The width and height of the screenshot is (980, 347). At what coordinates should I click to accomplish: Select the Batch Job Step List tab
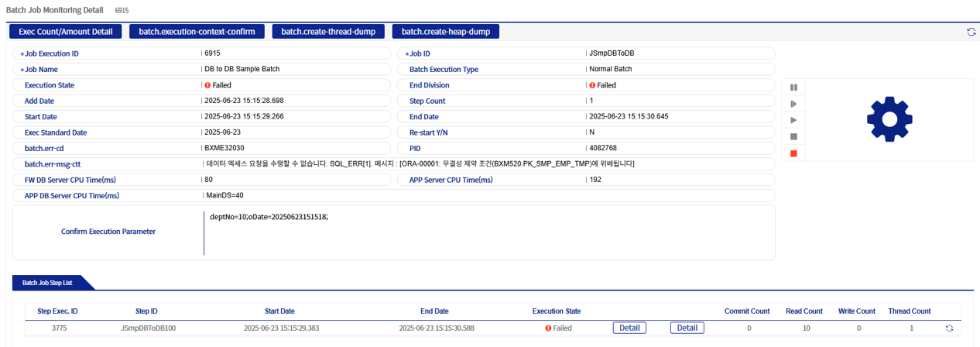tap(47, 283)
